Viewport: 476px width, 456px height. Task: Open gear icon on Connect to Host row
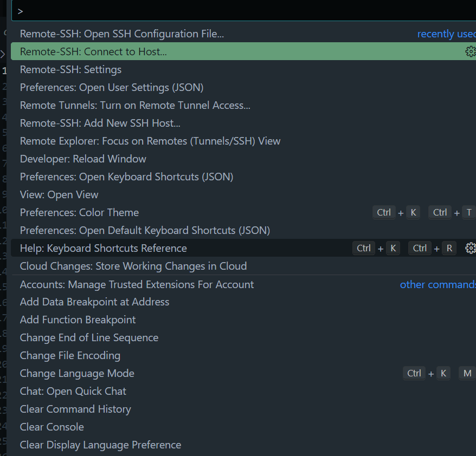point(470,51)
